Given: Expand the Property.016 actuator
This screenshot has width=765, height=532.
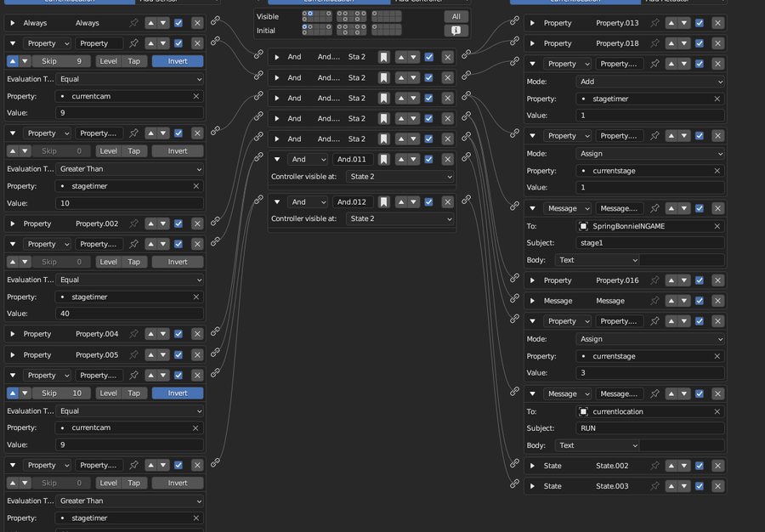Looking at the screenshot, I should 532,280.
